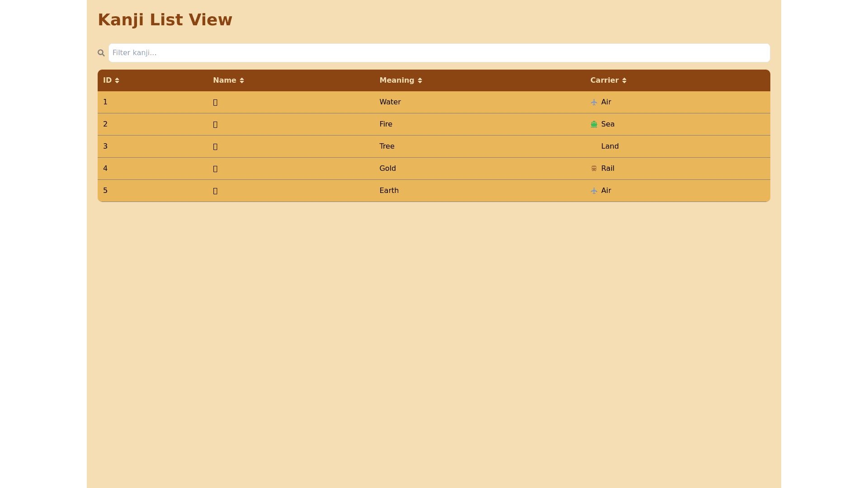Viewport: 868px width, 488px height.
Task: Click the Land carrier label
Action: coord(609,146)
